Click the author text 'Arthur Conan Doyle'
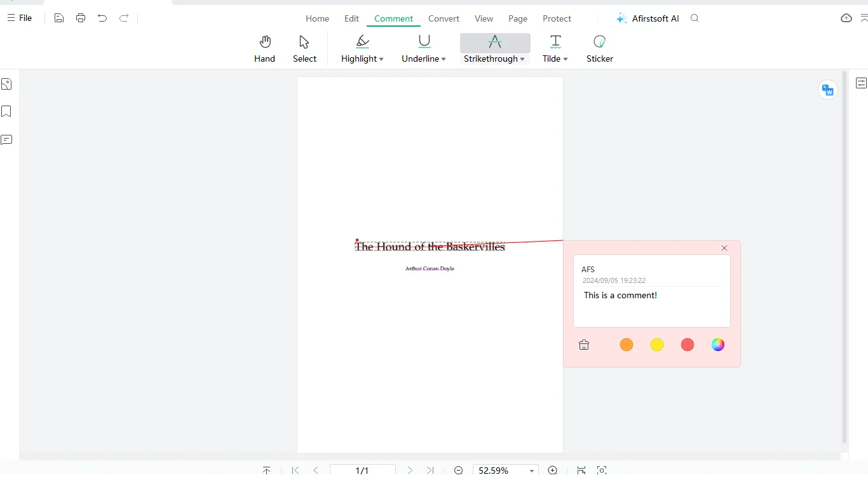Viewport: 868px width, 482px height. point(430,268)
